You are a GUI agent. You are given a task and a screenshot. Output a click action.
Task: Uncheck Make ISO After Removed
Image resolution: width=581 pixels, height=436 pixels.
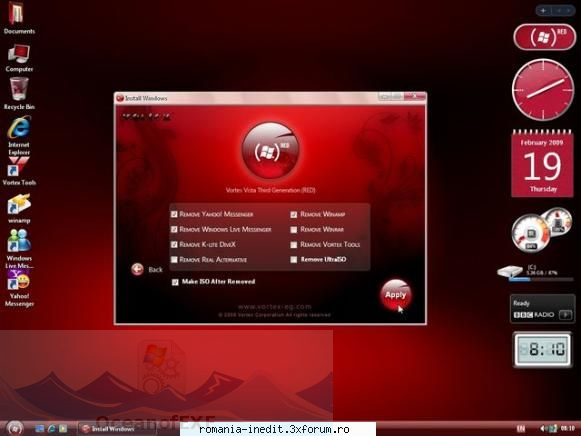(175, 282)
